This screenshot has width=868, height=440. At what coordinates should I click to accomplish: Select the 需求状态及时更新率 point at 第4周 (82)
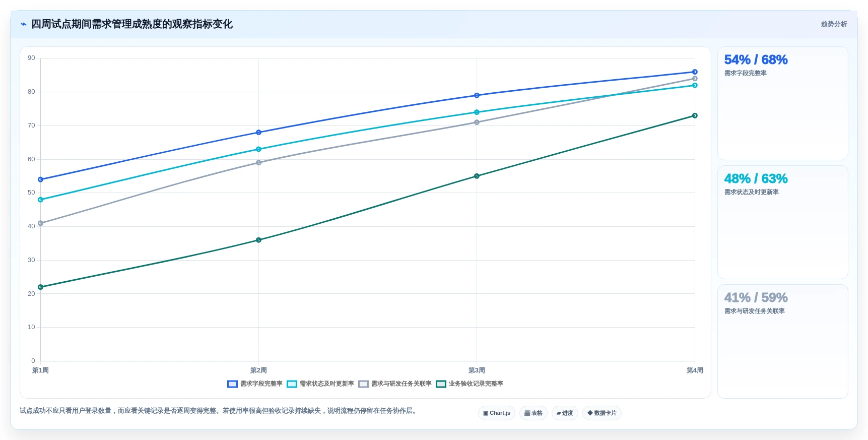(695, 86)
